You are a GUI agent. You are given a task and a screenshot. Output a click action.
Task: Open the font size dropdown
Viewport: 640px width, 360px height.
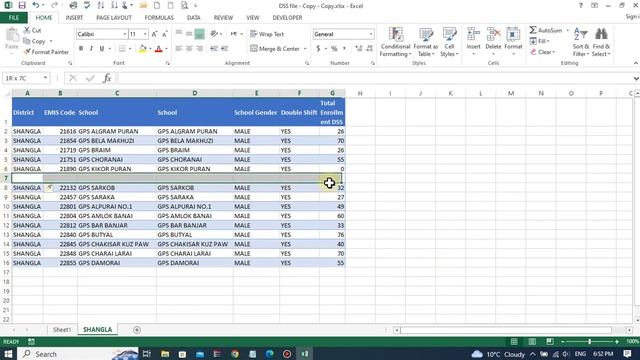click(145, 34)
